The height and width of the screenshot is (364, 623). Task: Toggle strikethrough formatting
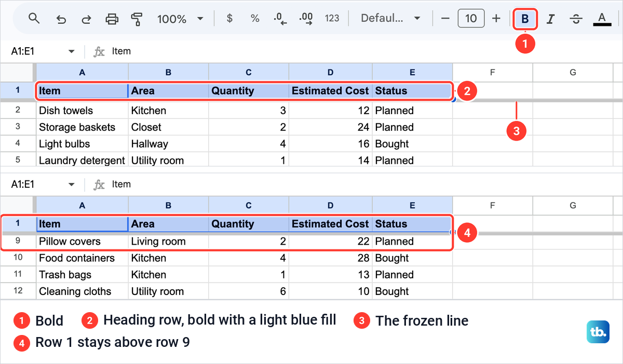[x=576, y=19]
